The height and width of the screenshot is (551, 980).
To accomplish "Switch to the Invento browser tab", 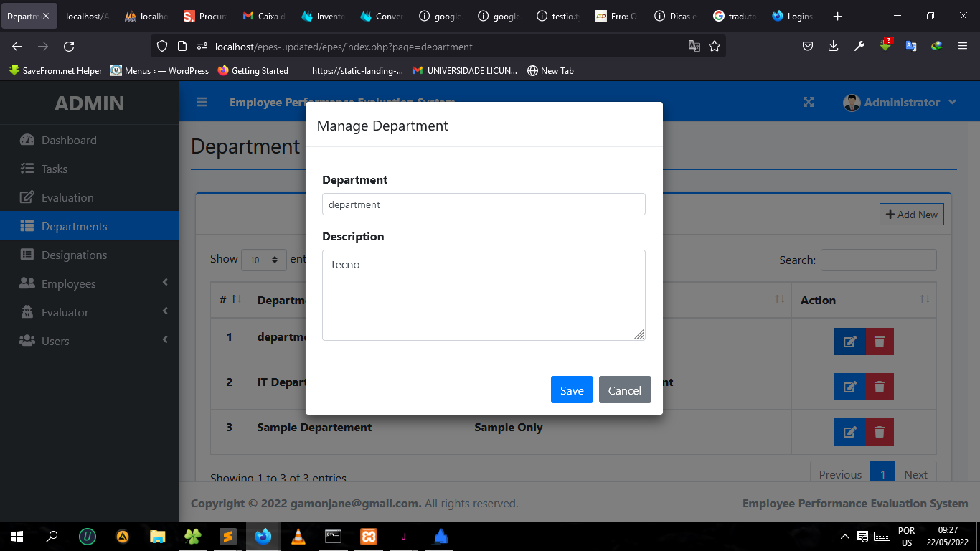I will click(324, 17).
